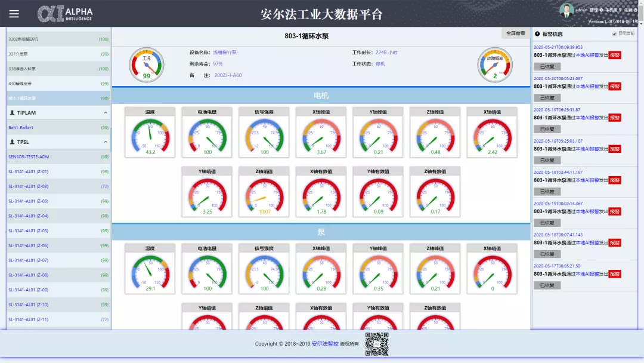The height and width of the screenshot is (363, 644).
Task: Collapse the TPSL group
Action: point(106,142)
